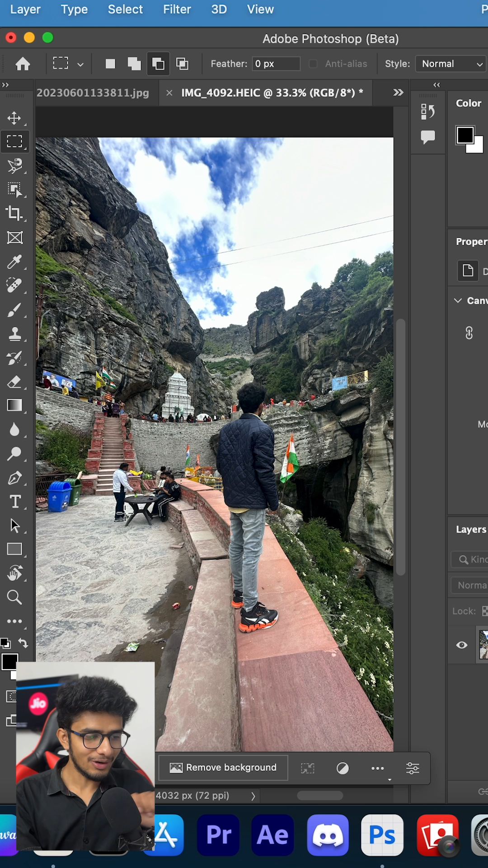Select the Frame tool
The image size is (488, 868).
(x=14, y=237)
